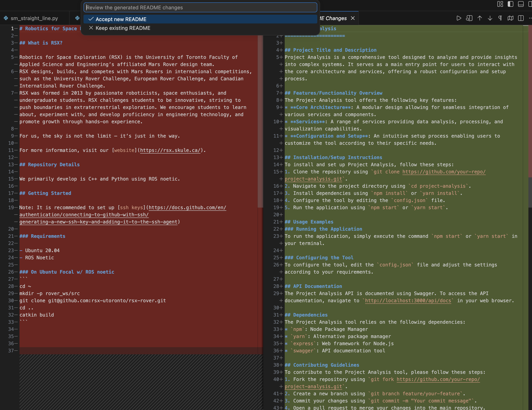Open the Customize Layout icon

pyautogui.click(x=500, y=4)
